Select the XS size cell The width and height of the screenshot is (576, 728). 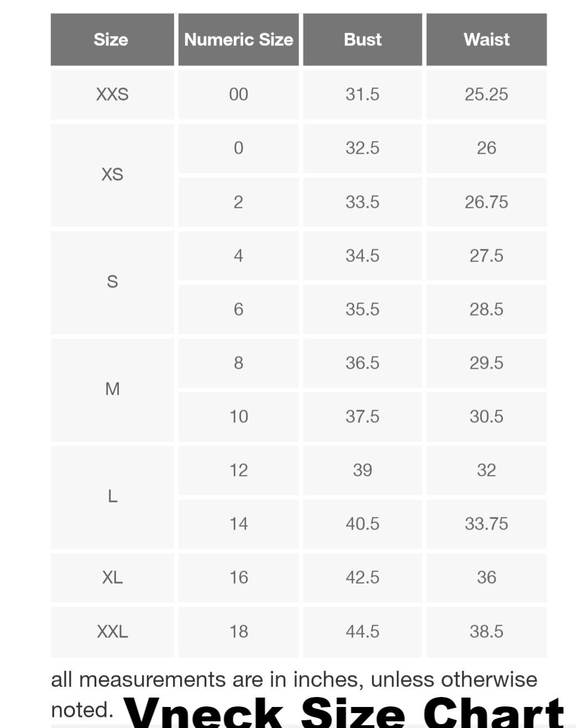coord(112,175)
